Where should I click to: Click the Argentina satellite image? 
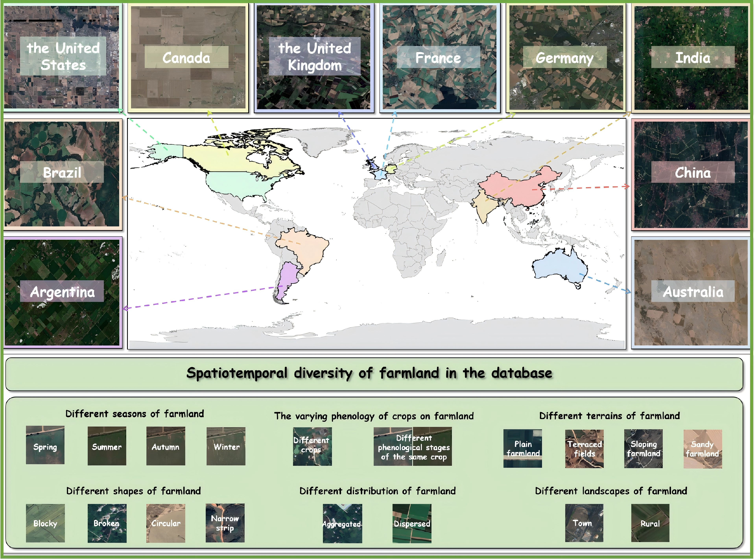(x=62, y=292)
